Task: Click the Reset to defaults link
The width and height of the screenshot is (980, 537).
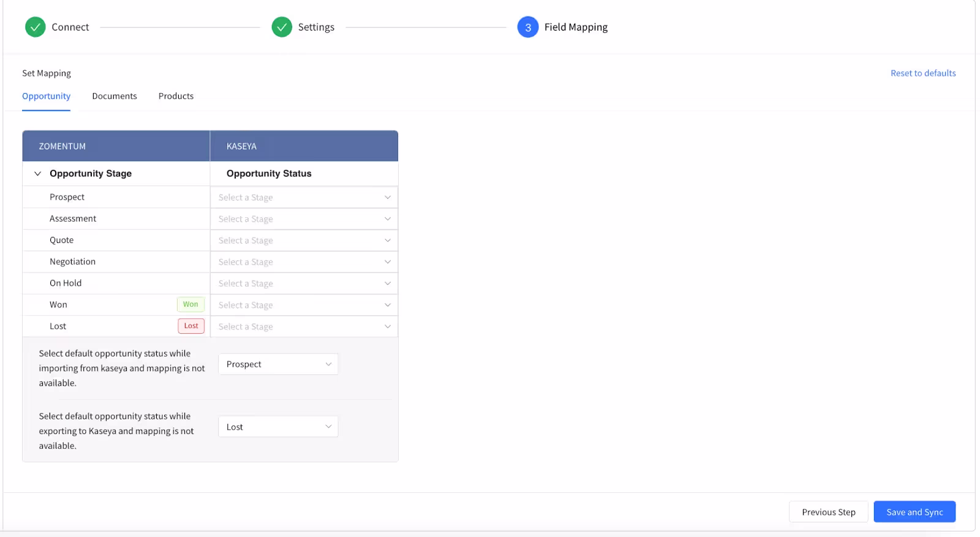Action: [x=923, y=73]
